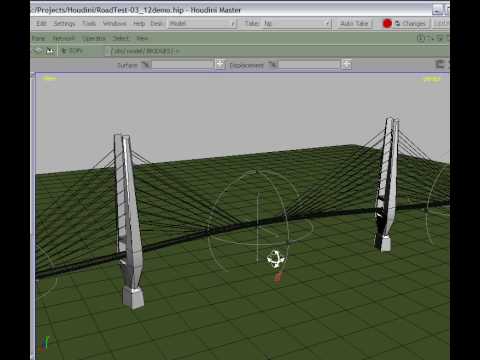Screen dimensions: 480x360
Task: Expand the Desk dropdown showing Model
Action: point(202,23)
